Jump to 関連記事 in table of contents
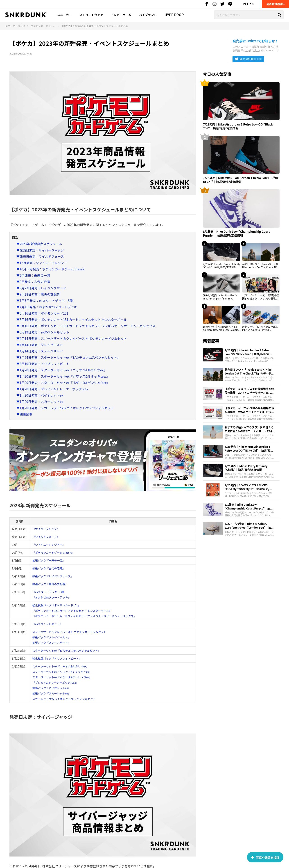Image resolution: width=289 pixels, height=868 pixels. (24, 414)
